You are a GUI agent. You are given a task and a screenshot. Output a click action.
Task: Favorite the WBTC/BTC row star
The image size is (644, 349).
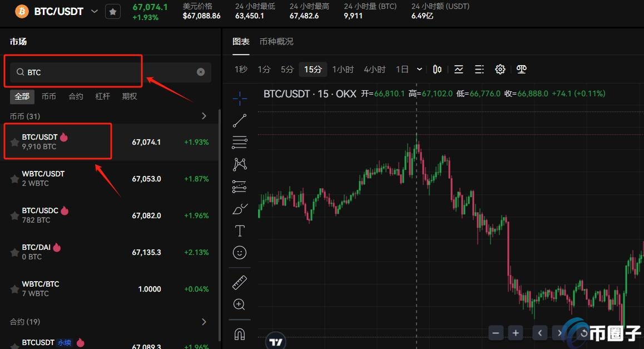tap(14, 289)
